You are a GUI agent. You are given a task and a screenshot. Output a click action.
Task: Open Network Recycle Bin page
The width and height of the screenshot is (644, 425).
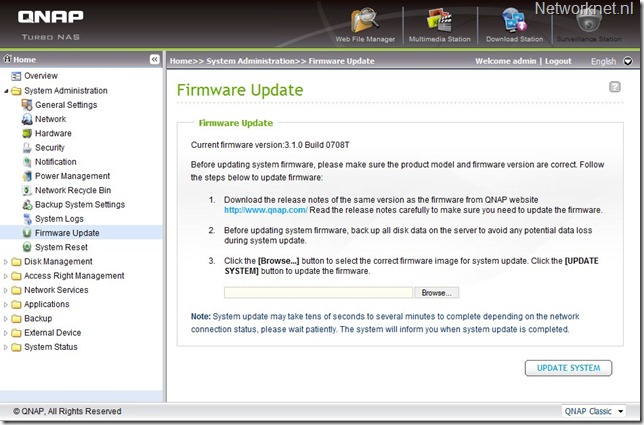(x=73, y=190)
